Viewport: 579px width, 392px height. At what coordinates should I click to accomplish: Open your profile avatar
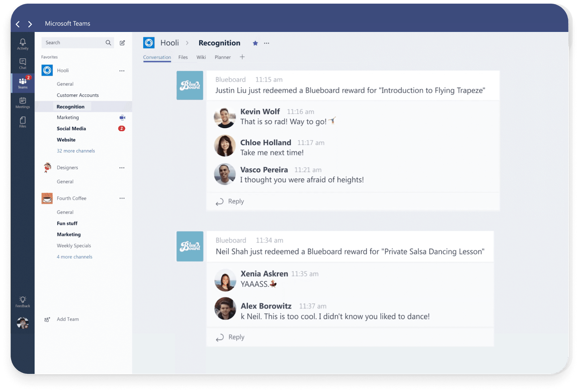[x=23, y=323]
